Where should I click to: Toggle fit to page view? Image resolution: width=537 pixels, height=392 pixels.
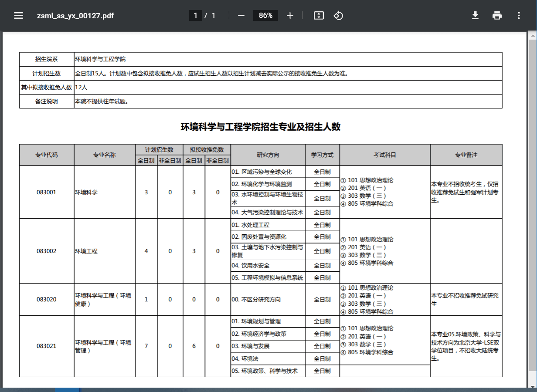(319, 16)
